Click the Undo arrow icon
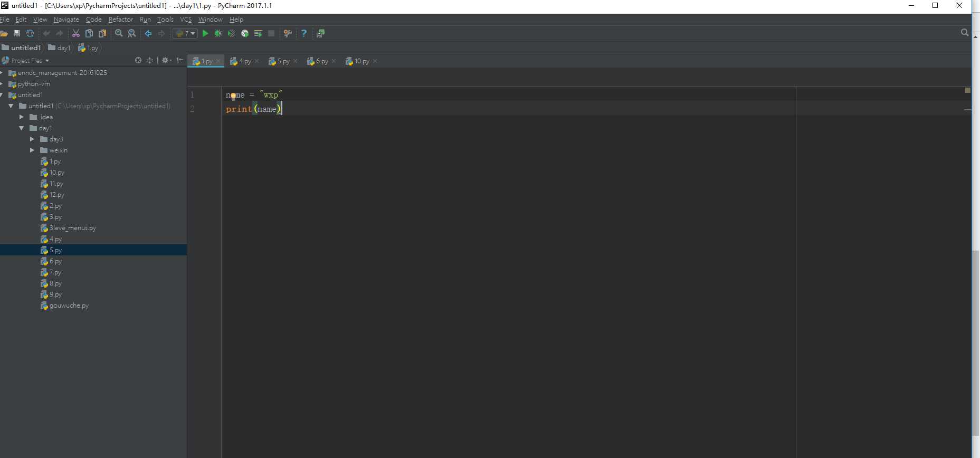The width and height of the screenshot is (980, 458). click(46, 33)
